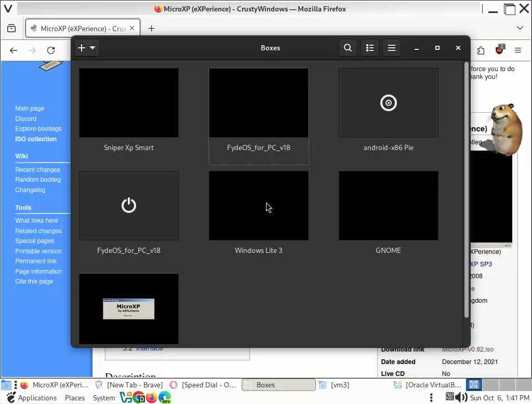Launch VirtualBox from the panel launcher
532x404 pixels.
coord(126,397)
